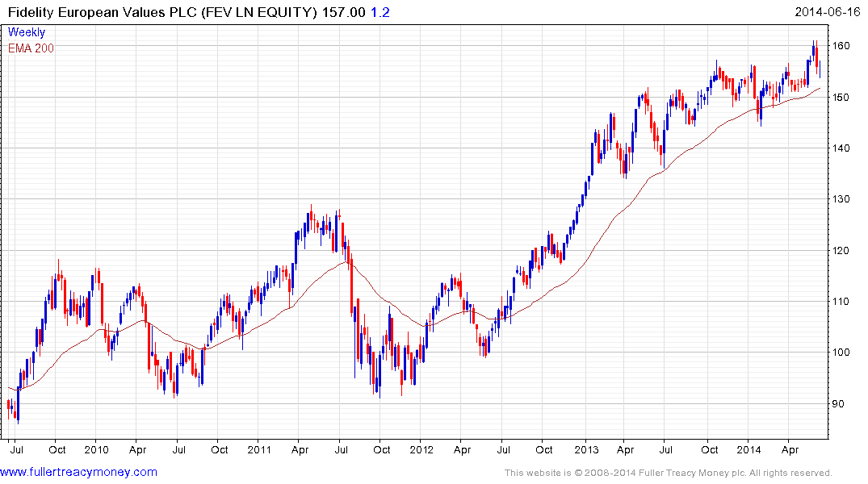Click the 100 price axis label
The height and width of the screenshot is (484, 868).
[841, 353]
